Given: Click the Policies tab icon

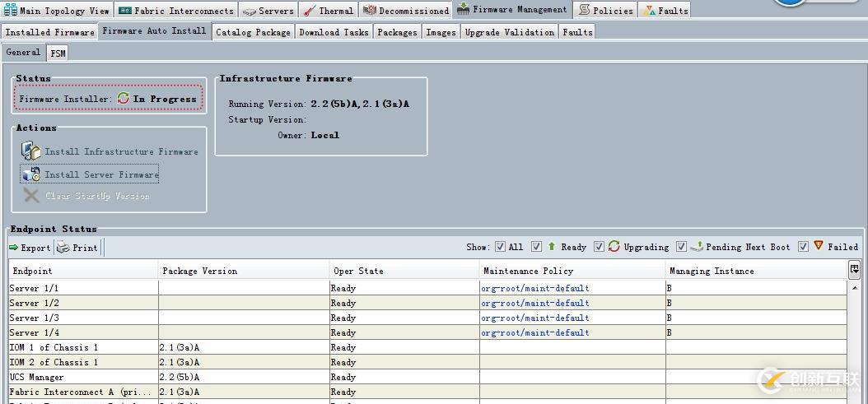Looking at the screenshot, I should (584, 11).
